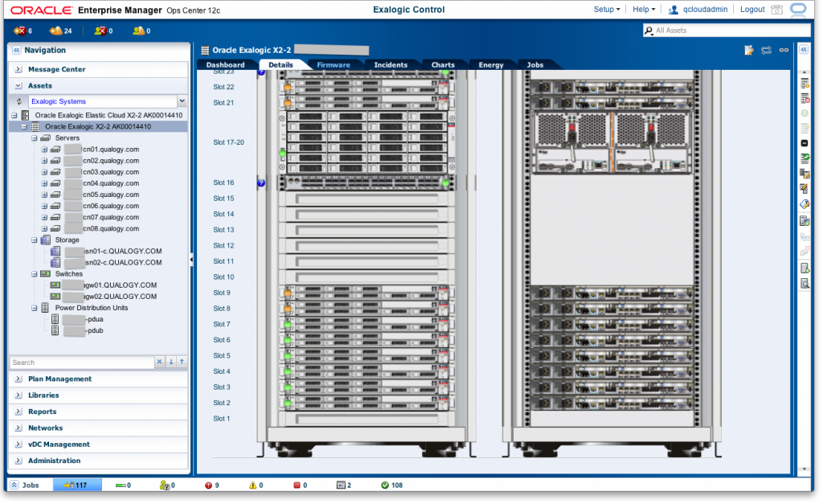Select the cn08.qualogy.com server
This screenshot has height=504, width=823.
tap(111, 229)
